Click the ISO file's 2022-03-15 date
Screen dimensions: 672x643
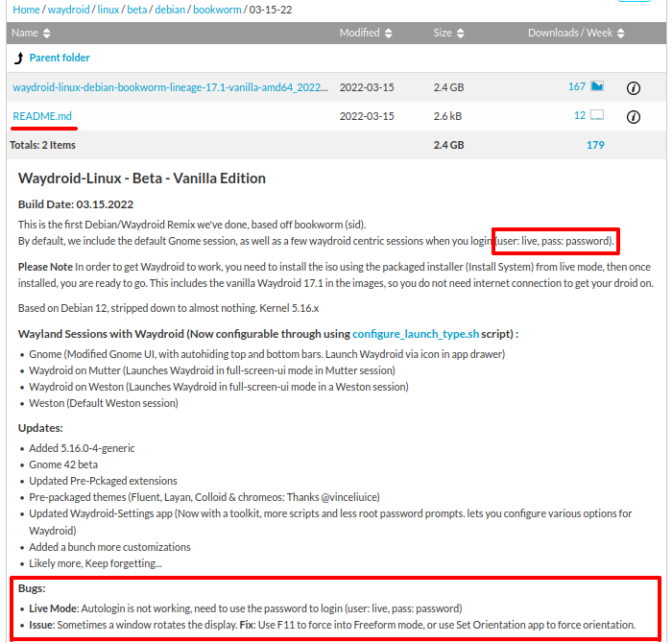click(x=367, y=87)
